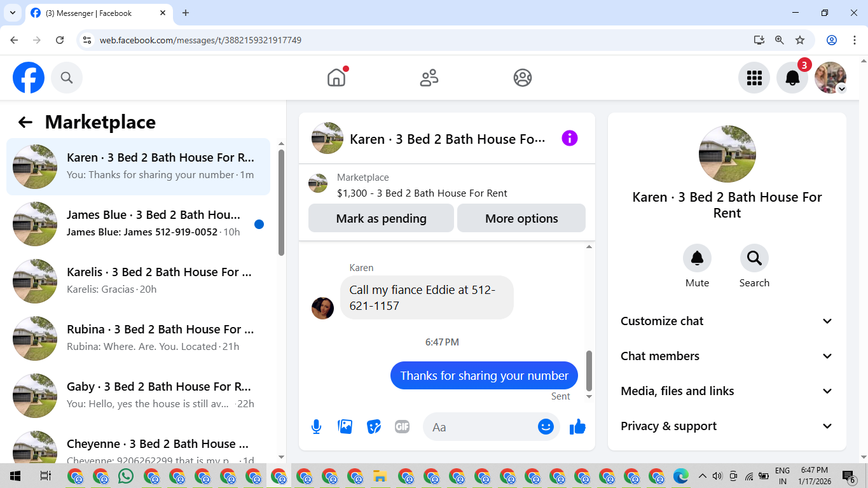Open Karelis's conversation in the list

coord(138,281)
